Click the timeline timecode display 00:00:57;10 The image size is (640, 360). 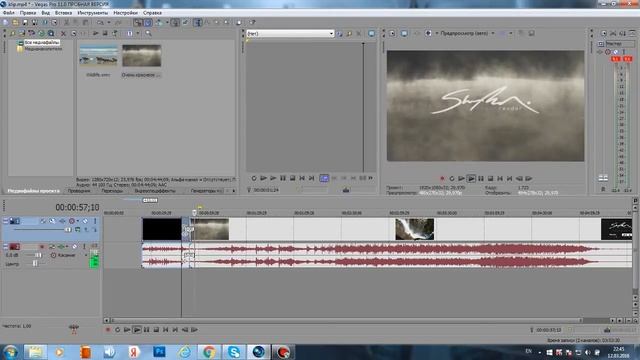click(x=77, y=208)
